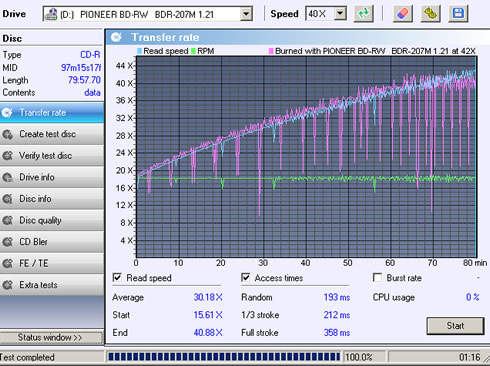Click the 1/3 stroke value 212 ms
Image resolution: width=490 pixels, height=366 pixels.
coord(337,315)
